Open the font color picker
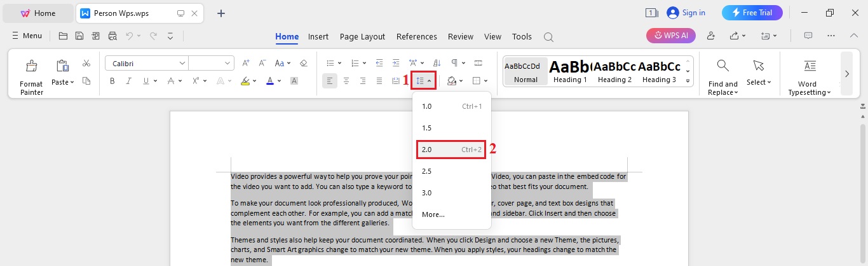The image size is (868, 266). [280, 81]
